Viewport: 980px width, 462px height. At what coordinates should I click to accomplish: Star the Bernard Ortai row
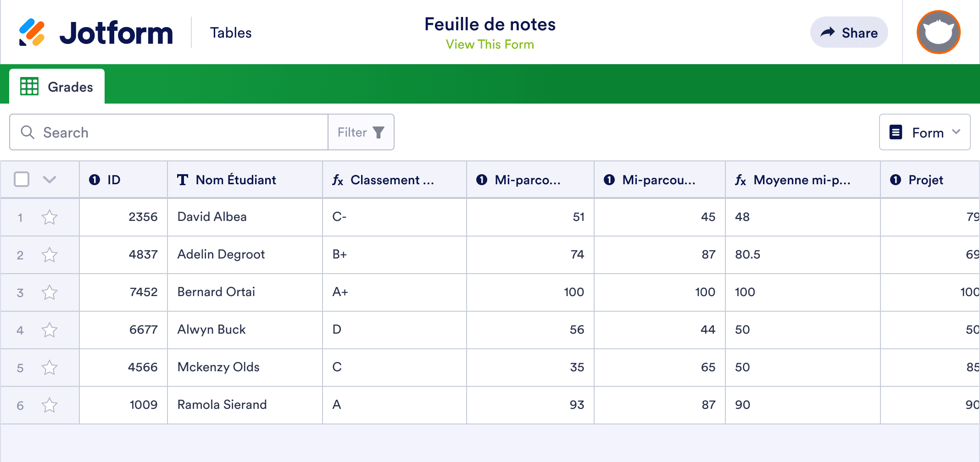50,292
